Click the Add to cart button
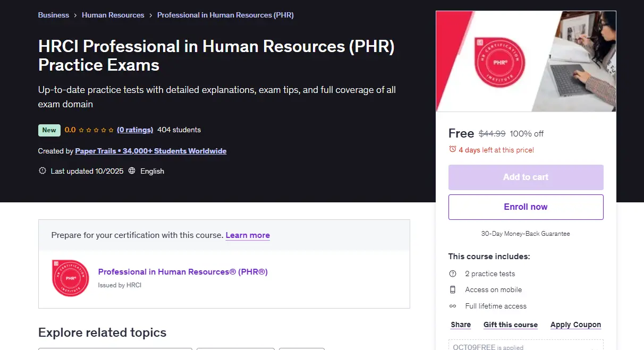 [526, 177]
